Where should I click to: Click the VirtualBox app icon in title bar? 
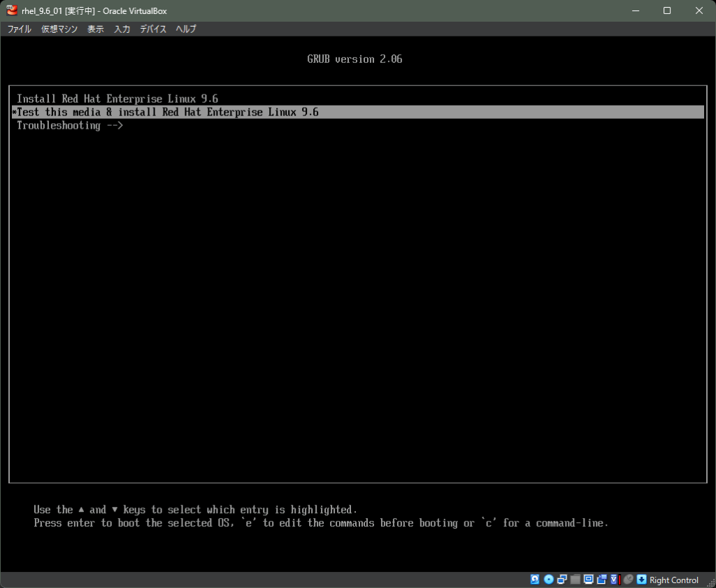12,10
